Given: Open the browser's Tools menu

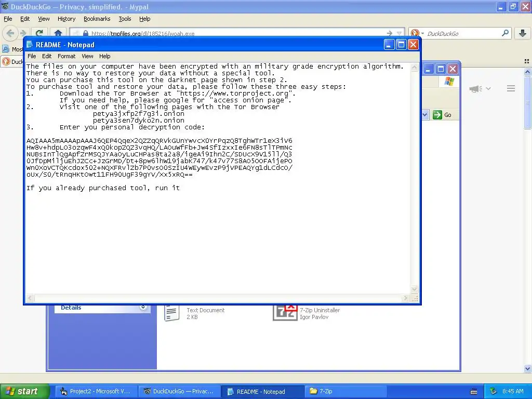Looking at the screenshot, I should [125, 19].
